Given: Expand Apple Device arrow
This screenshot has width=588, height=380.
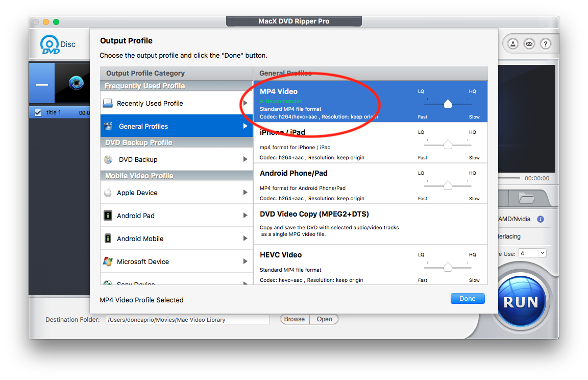Looking at the screenshot, I should point(245,193).
